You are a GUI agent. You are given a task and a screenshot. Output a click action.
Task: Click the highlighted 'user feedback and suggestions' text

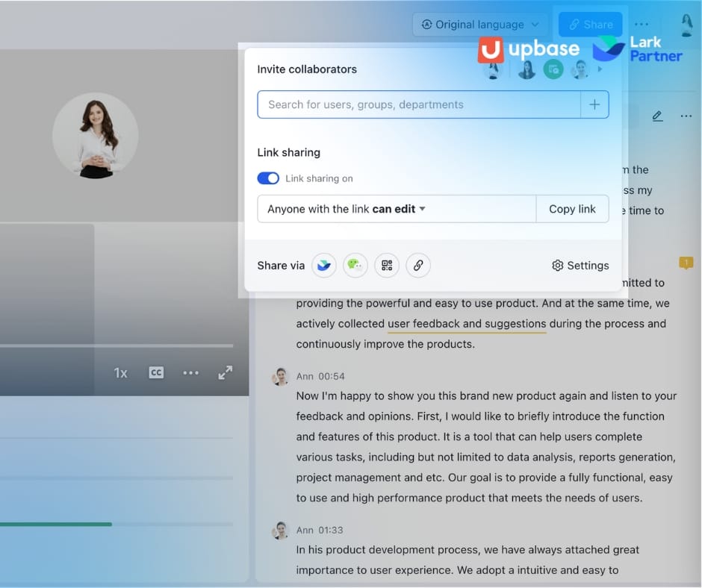pyautogui.click(x=466, y=323)
